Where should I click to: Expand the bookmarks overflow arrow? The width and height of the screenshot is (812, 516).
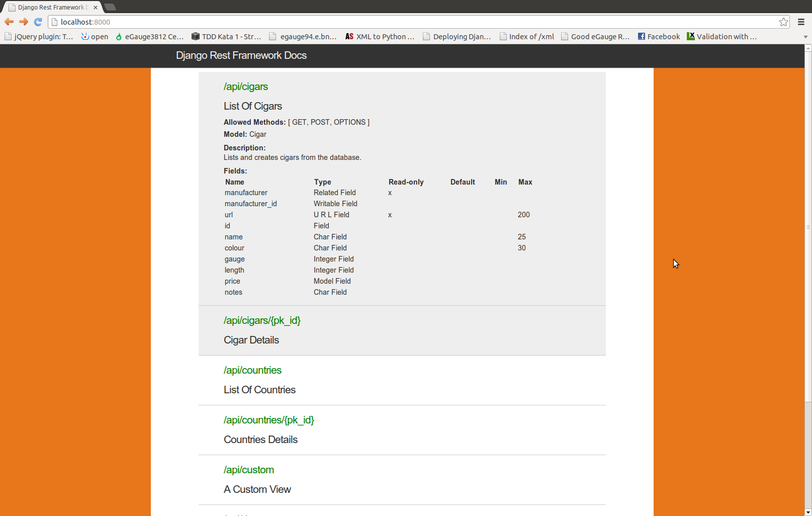805,37
